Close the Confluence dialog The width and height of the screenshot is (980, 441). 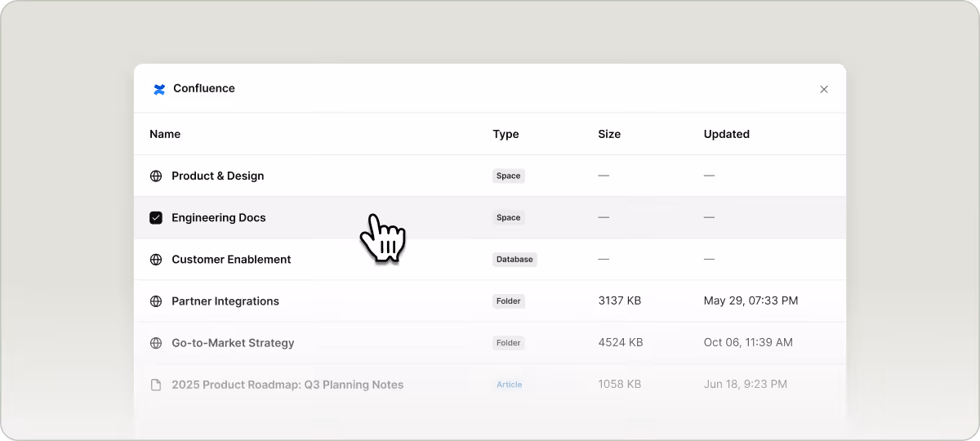(824, 89)
